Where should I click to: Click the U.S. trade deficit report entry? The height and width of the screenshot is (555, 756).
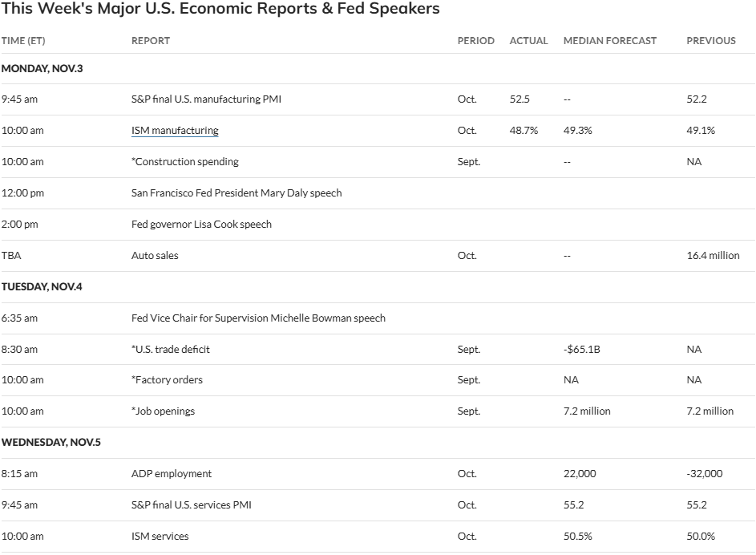(x=171, y=350)
